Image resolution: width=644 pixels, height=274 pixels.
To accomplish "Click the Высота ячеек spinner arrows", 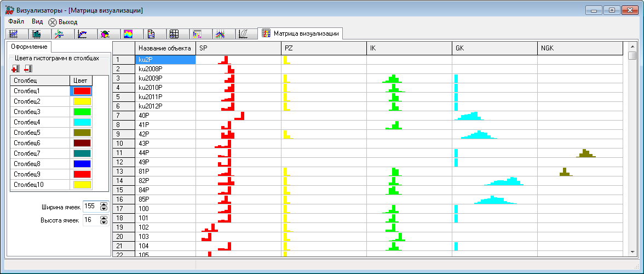I will pyautogui.click(x=104, y=220).
